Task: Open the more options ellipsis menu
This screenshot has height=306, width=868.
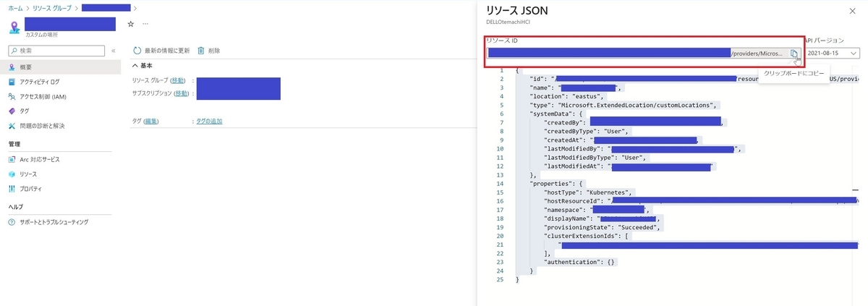Action: pyautogui.click(x=145, y=24)
